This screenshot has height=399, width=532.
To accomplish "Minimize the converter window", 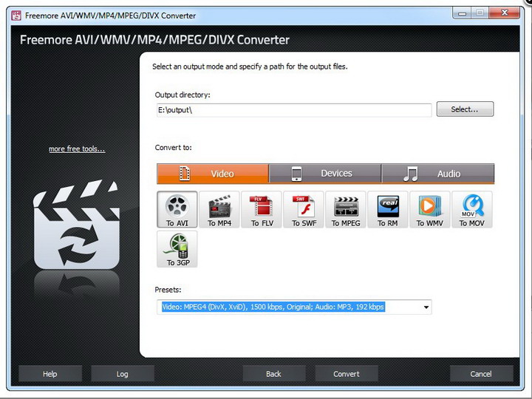I will point(462,13).
